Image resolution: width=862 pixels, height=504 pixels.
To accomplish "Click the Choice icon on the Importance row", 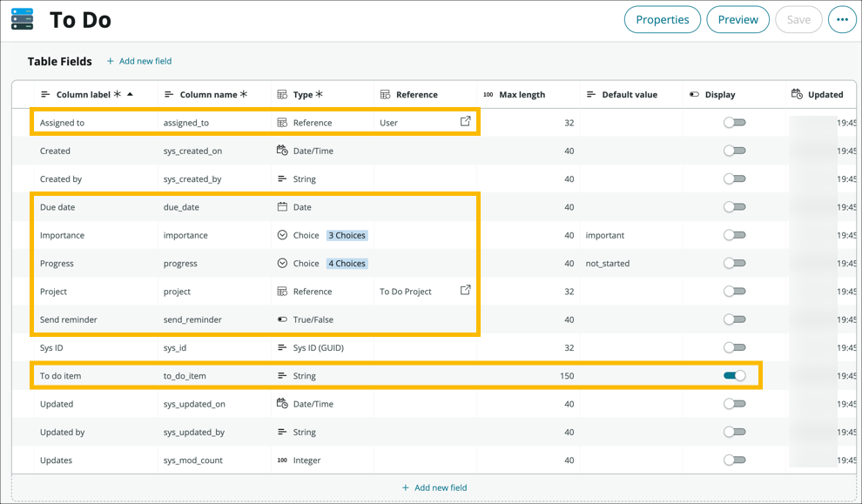I will (283, 235).
